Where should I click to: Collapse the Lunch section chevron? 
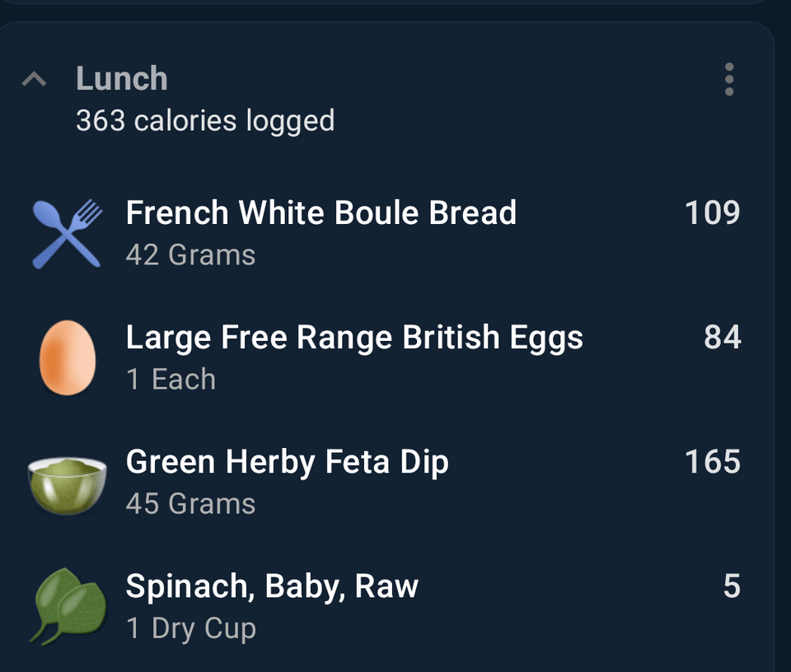click(35, 79)
